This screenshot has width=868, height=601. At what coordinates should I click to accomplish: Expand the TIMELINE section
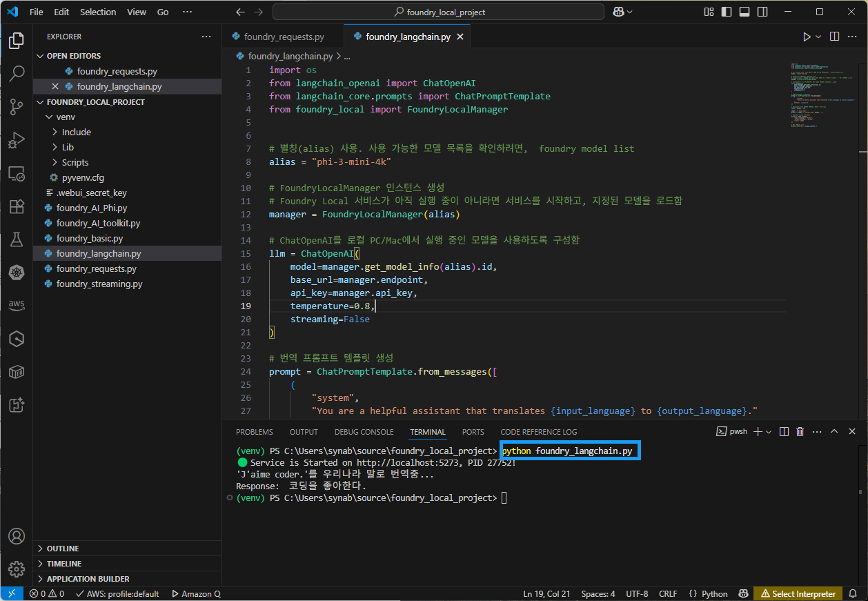(x=128, y=564)
